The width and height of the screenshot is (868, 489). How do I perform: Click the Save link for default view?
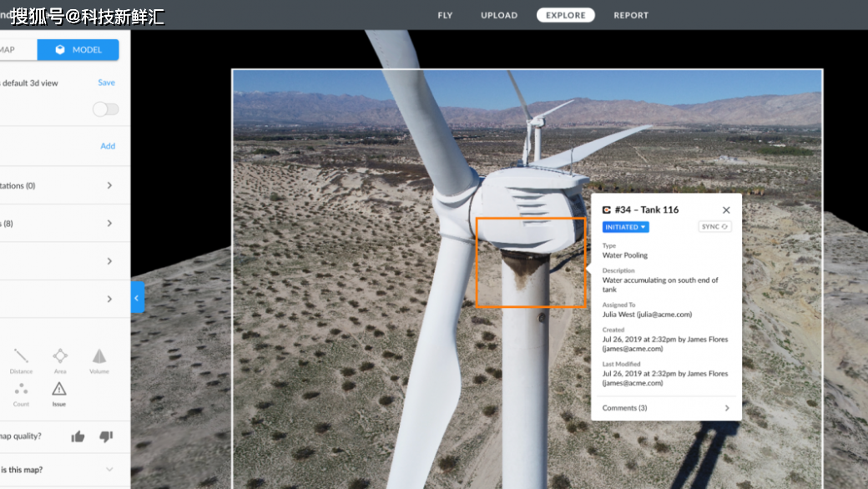(106, 83)
